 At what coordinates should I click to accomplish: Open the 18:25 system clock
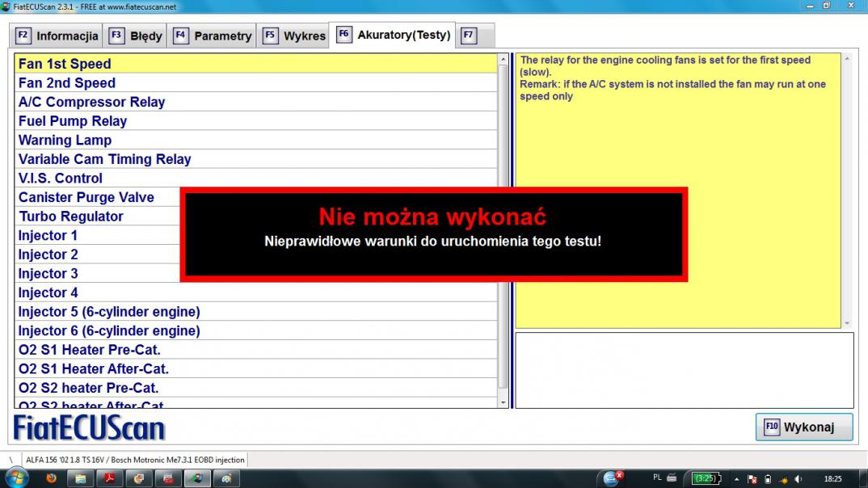(832, 479)
